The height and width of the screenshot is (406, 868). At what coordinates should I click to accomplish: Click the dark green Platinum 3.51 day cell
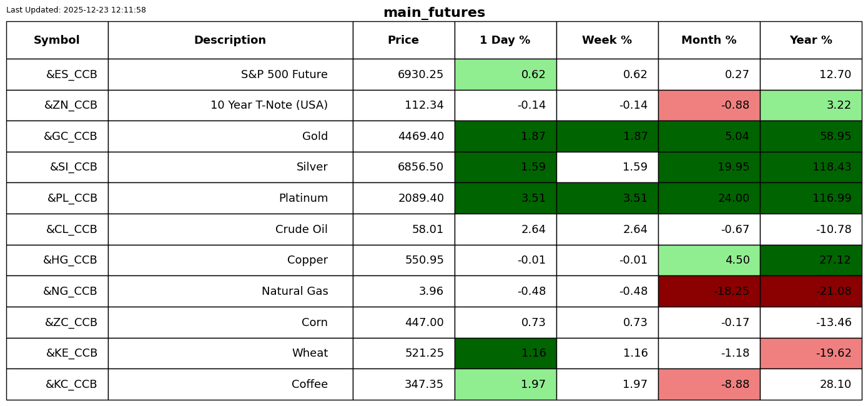click(505, 198)
